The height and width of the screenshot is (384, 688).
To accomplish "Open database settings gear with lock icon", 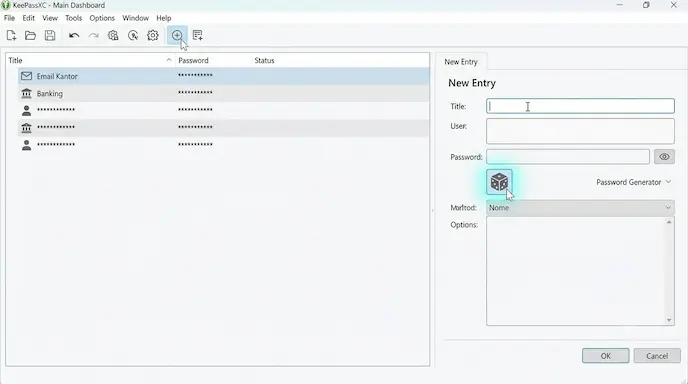I will pyautogui.click(x=113, y=36).
